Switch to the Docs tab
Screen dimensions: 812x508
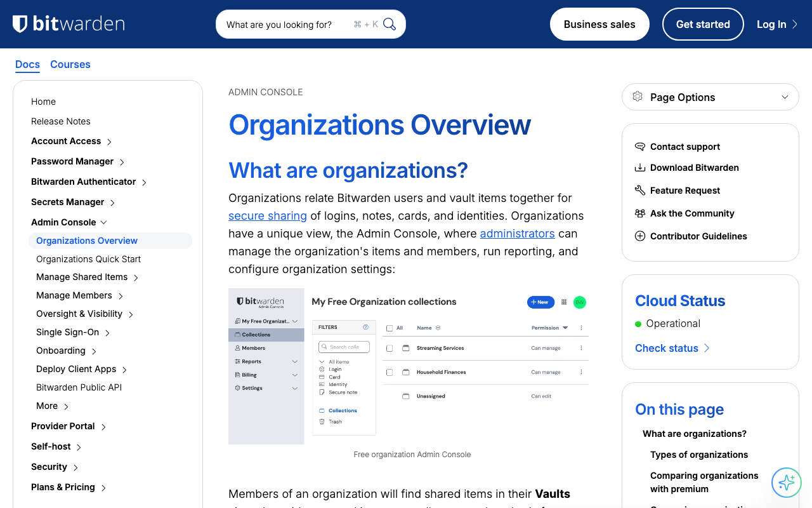pyautogui.click(x=27, y=65)
